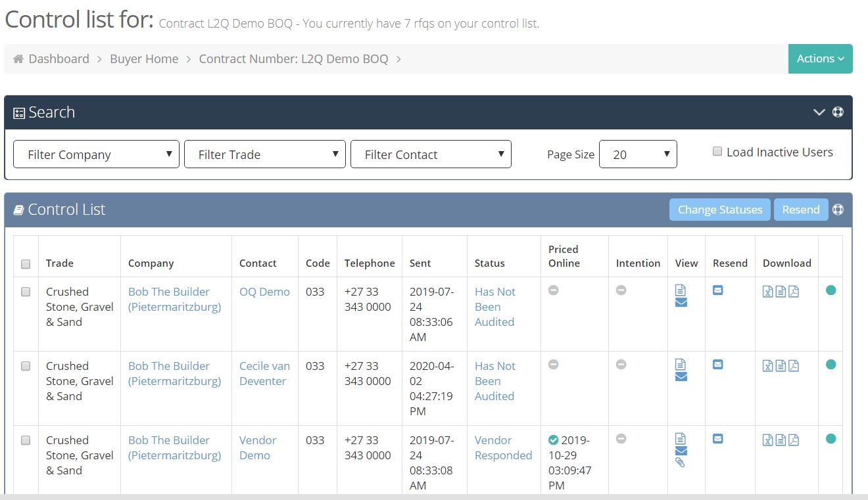Download PDF for Vendor Demo row

tap(794, 440)
